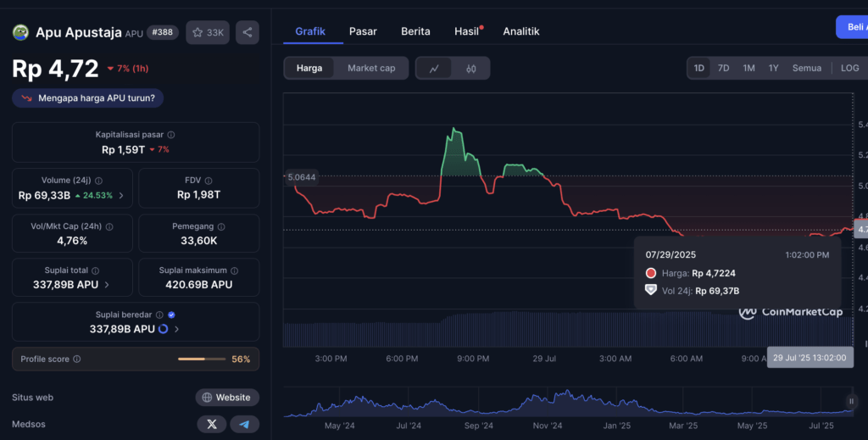Click the Rp 1,98T FDV value
Screen dimensions: 868x440
pos(198,195)
